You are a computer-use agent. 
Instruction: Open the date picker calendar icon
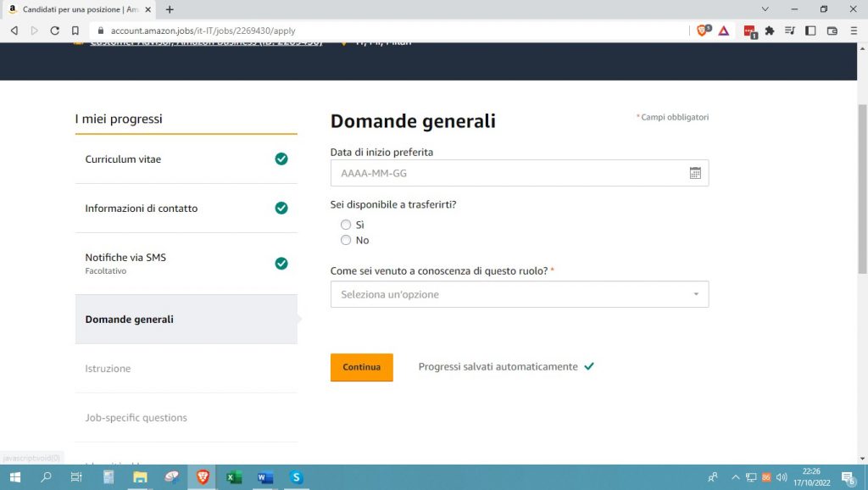point(695,172)
